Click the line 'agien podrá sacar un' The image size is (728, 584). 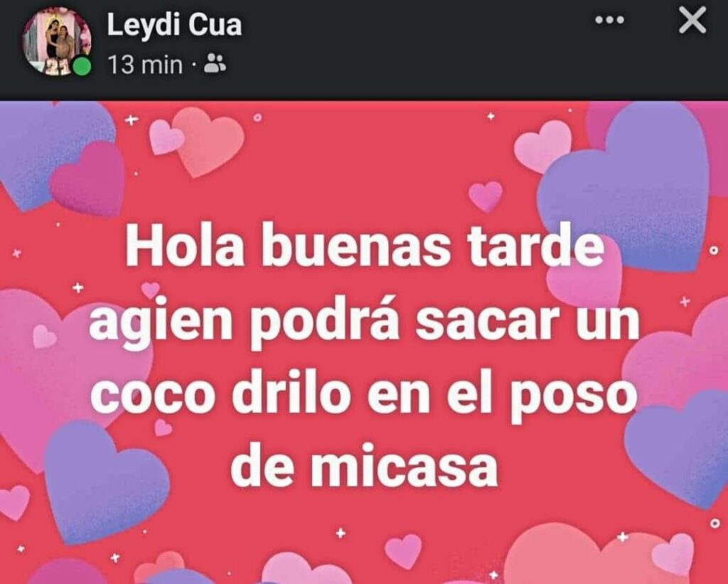365,322
